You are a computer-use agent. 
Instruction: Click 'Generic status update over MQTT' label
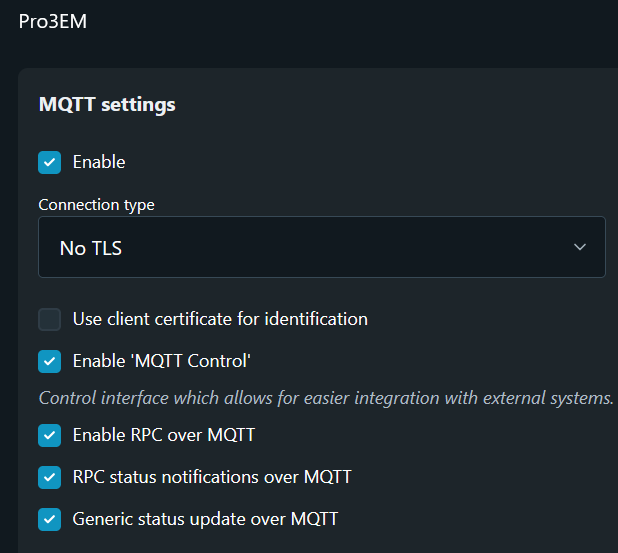tap(205, 520)
